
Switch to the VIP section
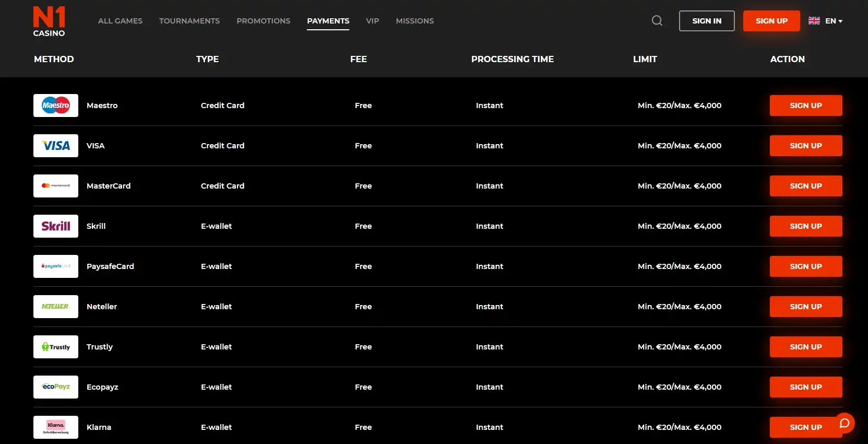pyautogui.click(x=372, y=21)
